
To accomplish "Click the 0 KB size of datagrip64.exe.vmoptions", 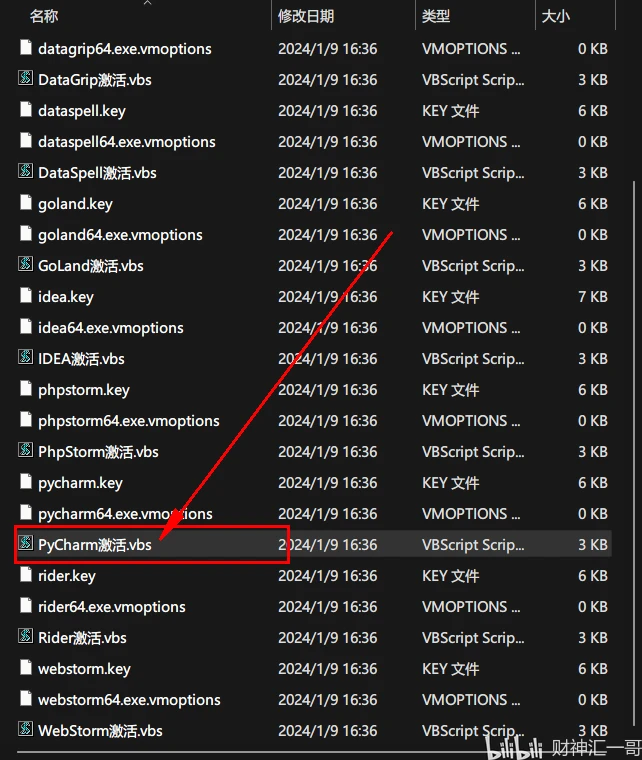I will (x=593, y=48).
